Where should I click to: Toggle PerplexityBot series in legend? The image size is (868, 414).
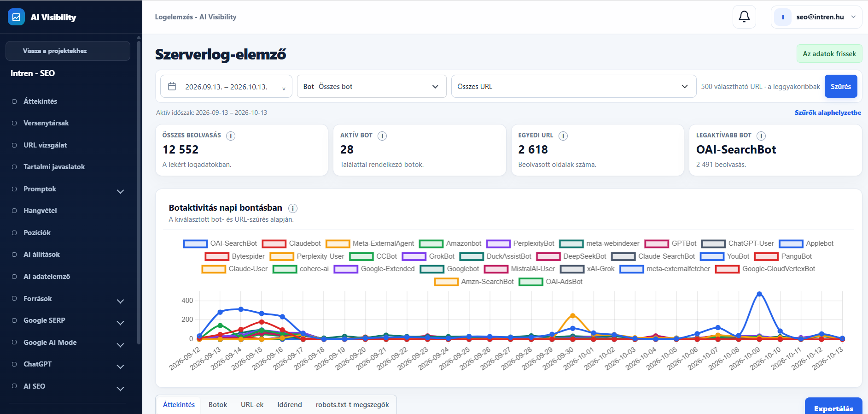click(x=520, y=243)
